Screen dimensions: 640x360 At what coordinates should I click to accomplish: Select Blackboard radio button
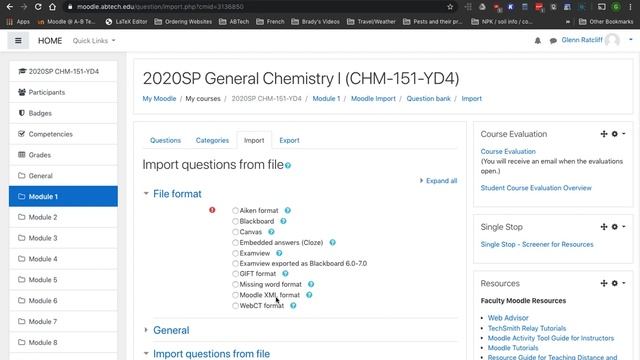[x=235, y=221]
